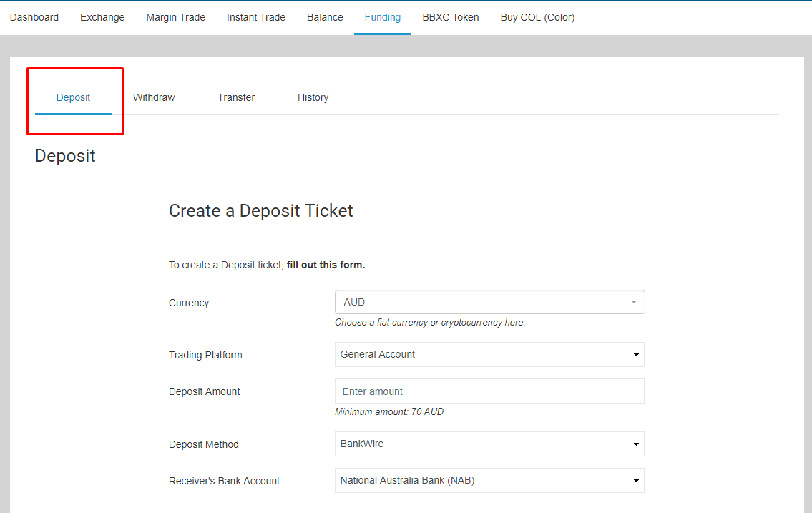Screen dimensions: 812x513
Task: Click the Create a Deposit Ticket heading
Action: 261,211
